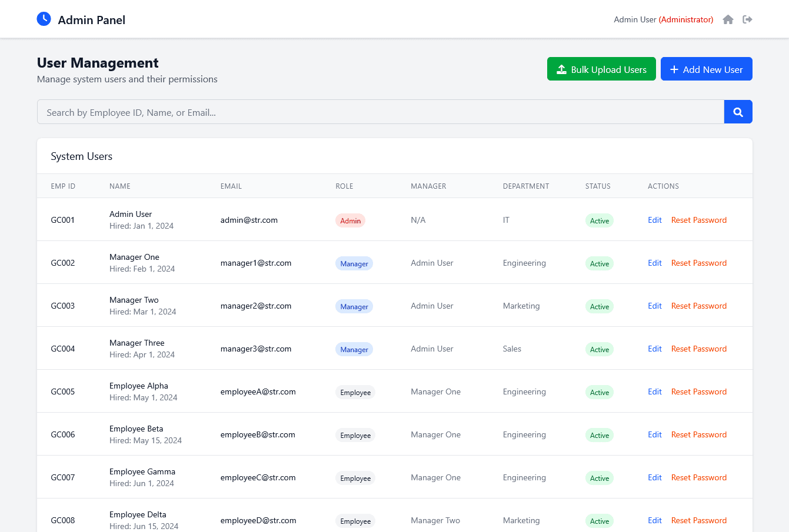Click the logout icon at top right
This screenshot has height=532, width=789.
click(747, 19)
